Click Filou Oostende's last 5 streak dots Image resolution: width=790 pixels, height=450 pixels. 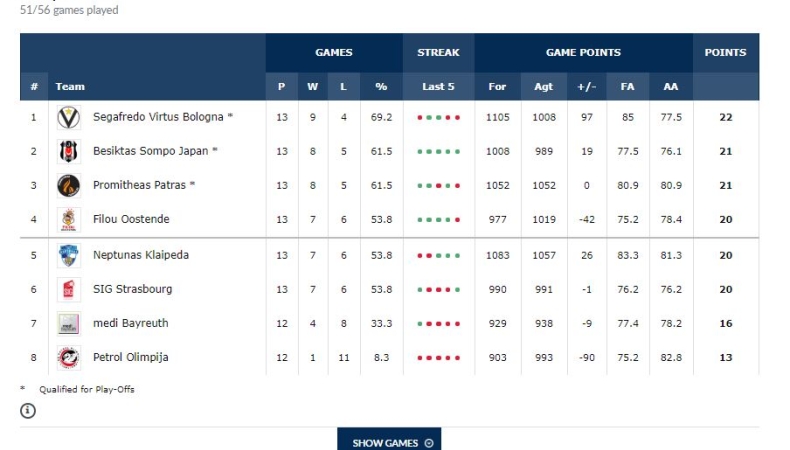point(438,220)
